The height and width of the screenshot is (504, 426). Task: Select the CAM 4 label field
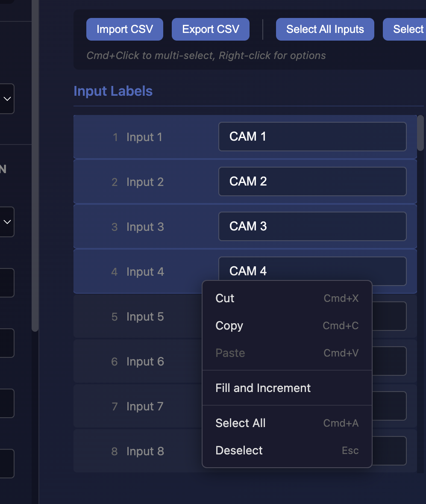[312, 271]
